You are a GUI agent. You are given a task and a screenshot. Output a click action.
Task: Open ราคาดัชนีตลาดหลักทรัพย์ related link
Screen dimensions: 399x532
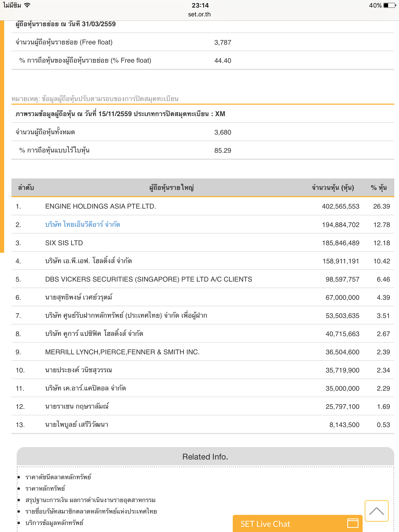(x=58, y=477)
